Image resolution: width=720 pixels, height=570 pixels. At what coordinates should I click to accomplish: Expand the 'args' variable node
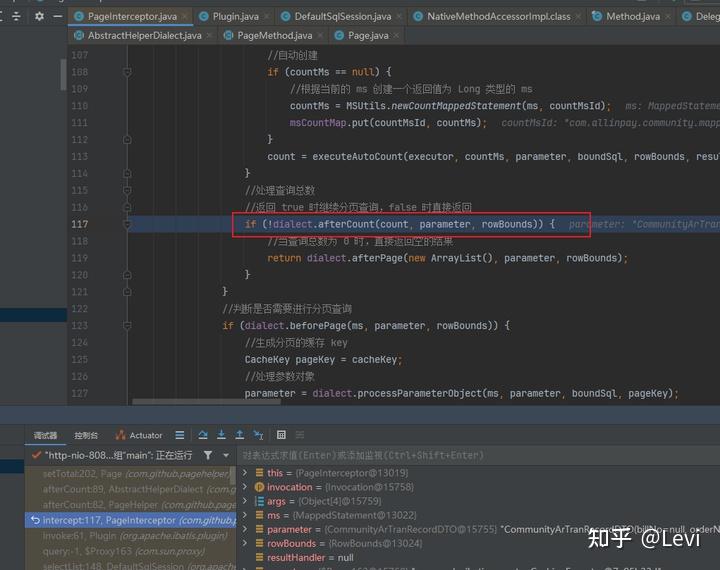[245, 501]
